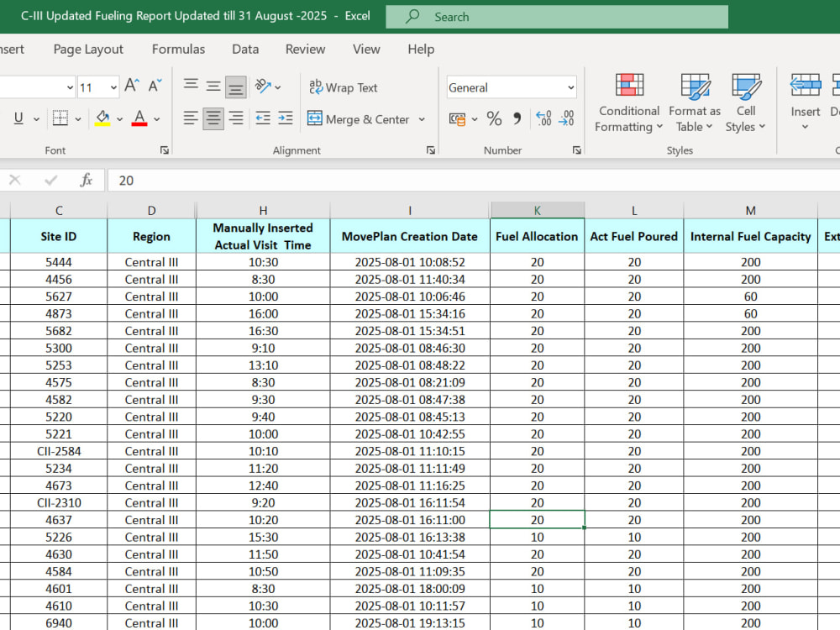This screenshot has height=630, width=840.
Task: Click Increase Decimal icon
Action: [543, 118]
